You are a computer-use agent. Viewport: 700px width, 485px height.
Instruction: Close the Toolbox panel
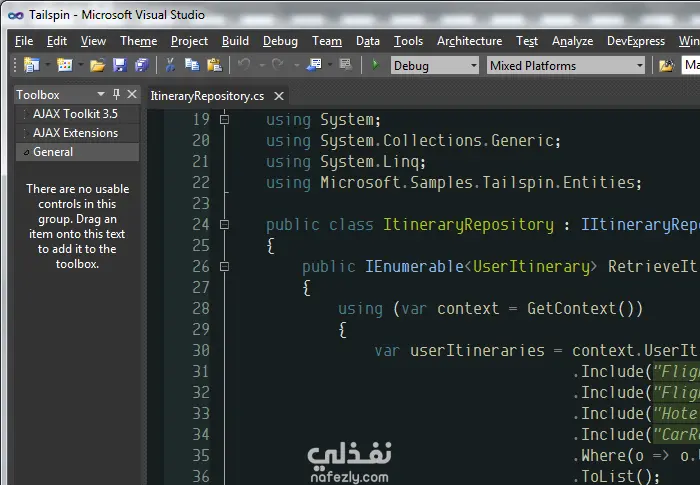(132, 94)
